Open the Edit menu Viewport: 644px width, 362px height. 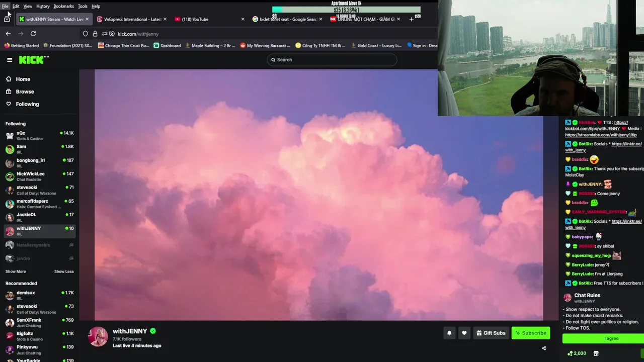[x=16, y=6]
